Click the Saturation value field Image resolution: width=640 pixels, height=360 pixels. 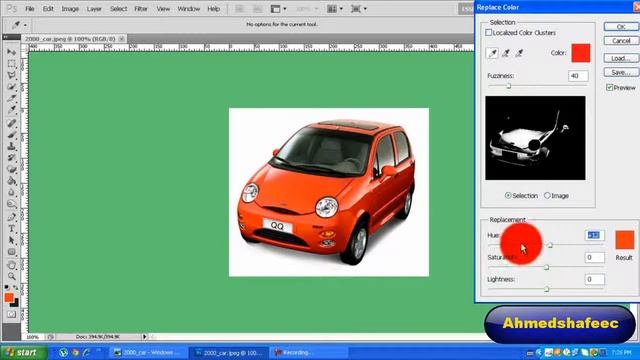(x=594, y=257)
